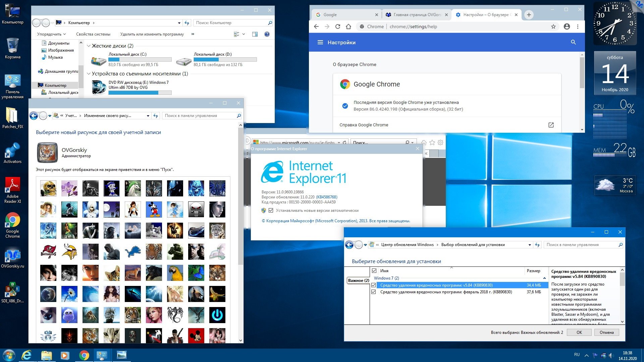Open the address bar dropdown in Компьютер window

point(179,23)
